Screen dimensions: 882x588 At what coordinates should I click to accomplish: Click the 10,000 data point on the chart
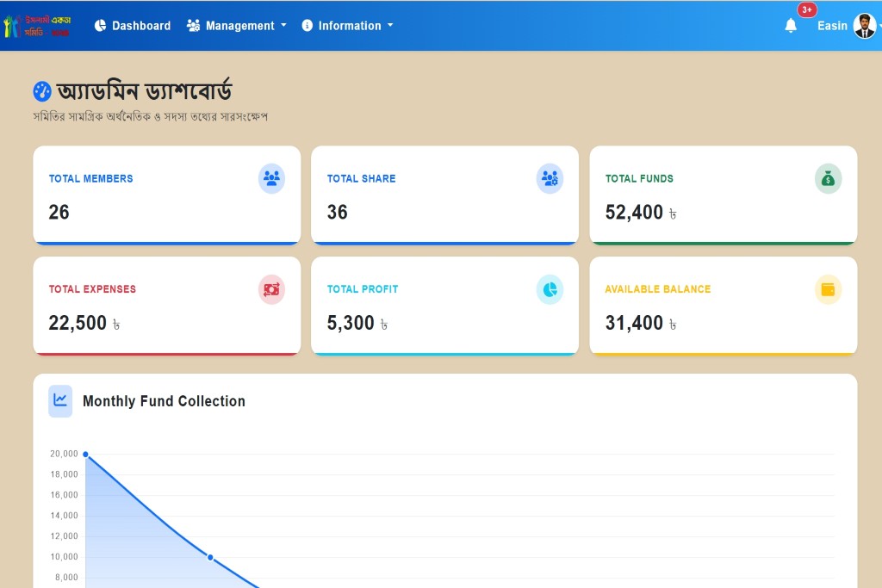click(210, 558)
